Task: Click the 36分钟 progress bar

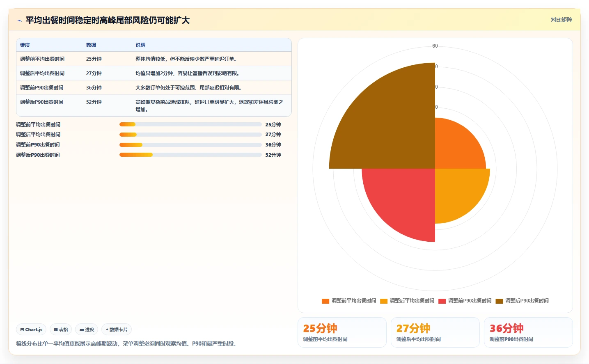Action: pos(190,145)
